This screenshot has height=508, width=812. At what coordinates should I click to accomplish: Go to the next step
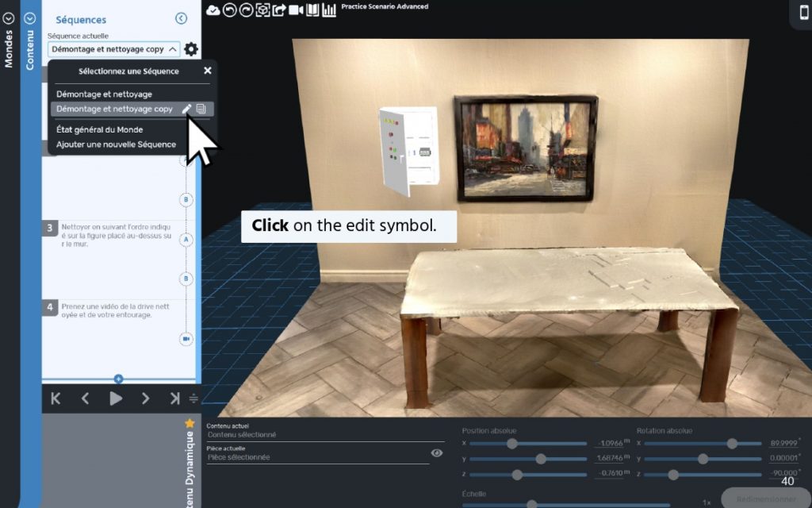coord(146,398)
